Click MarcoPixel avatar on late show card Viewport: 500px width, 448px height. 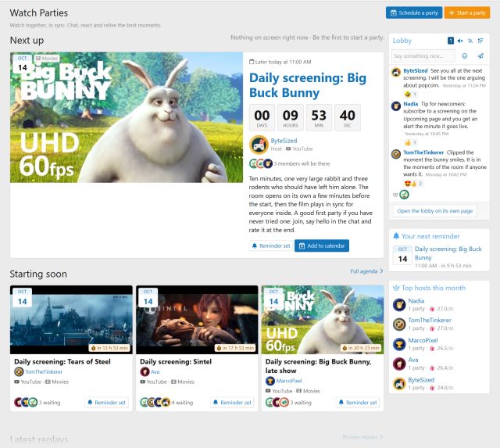[x=270, y=381]
